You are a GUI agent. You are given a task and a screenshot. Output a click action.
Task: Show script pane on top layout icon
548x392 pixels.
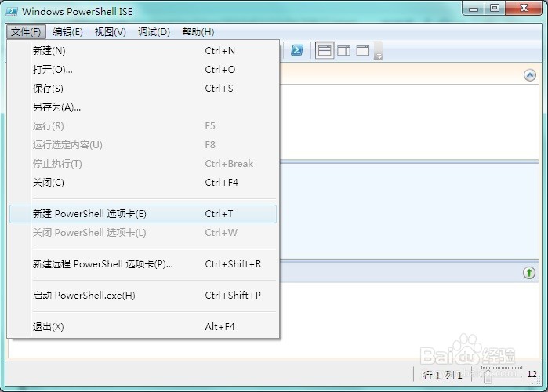[x=325, y=50]
